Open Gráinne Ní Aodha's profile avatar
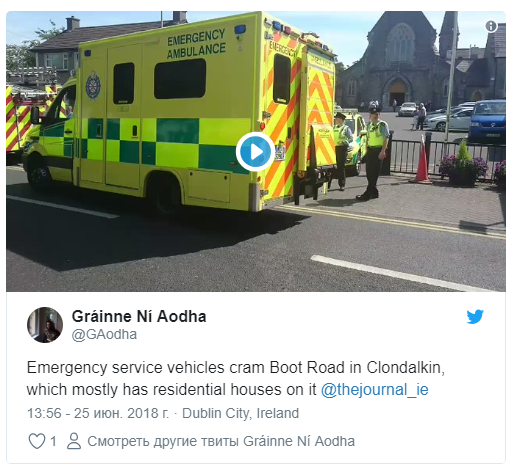 (45, 325)
